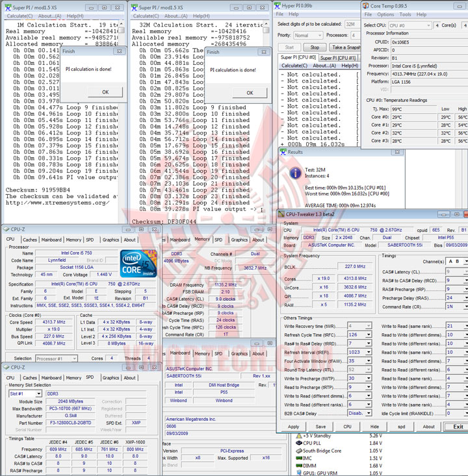The image size is (468, 476).
Task: Click OK in the 1M Finish dialog
Action: click(105, 92)
